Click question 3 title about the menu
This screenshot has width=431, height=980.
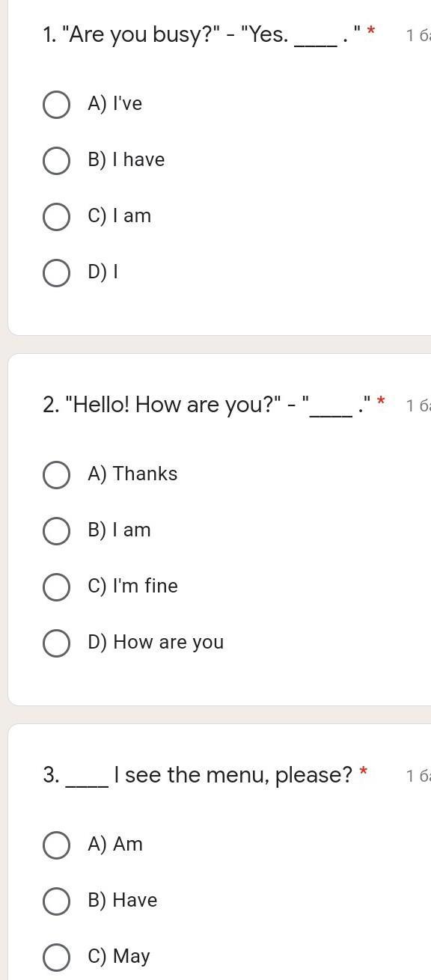pos(205,775)
